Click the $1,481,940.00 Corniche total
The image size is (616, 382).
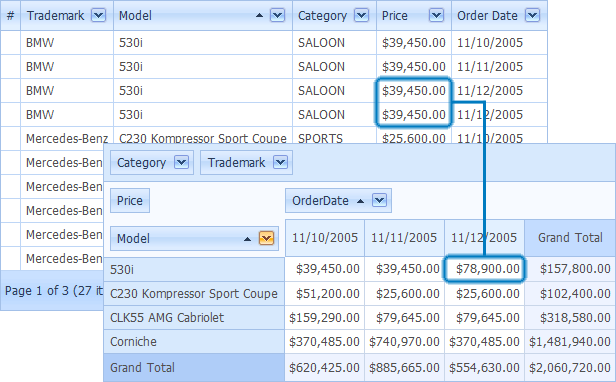pyautogui.click(x=570, y=342)
